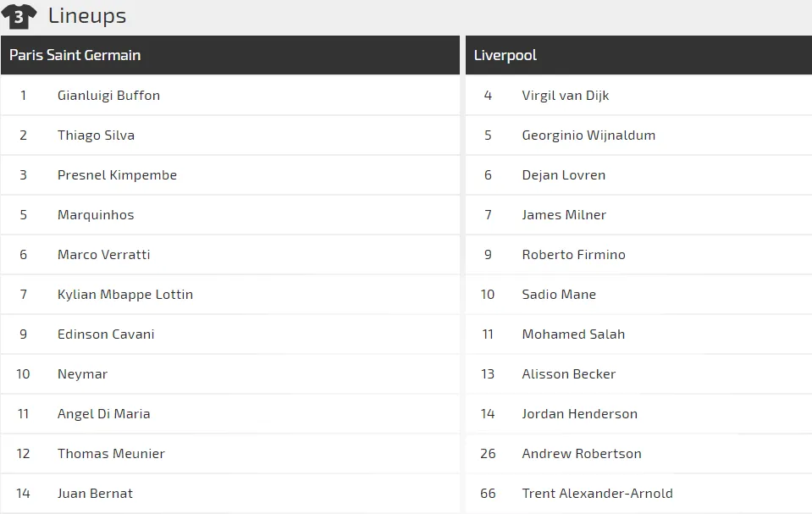Screen dimensions: 812x514
Task: Click Edinson Cavani in the list
Action: pos(230,334)
